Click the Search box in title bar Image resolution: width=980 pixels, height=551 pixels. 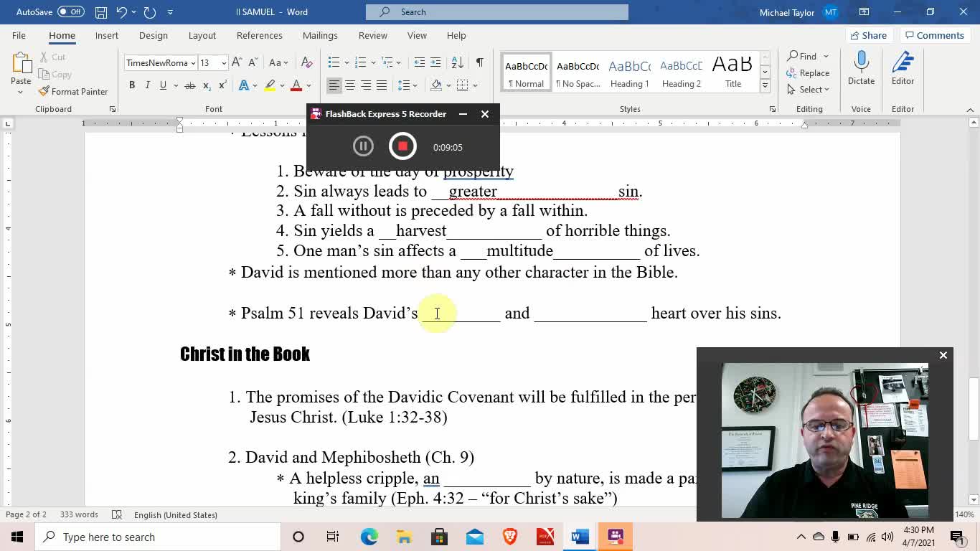pos(497,12)
